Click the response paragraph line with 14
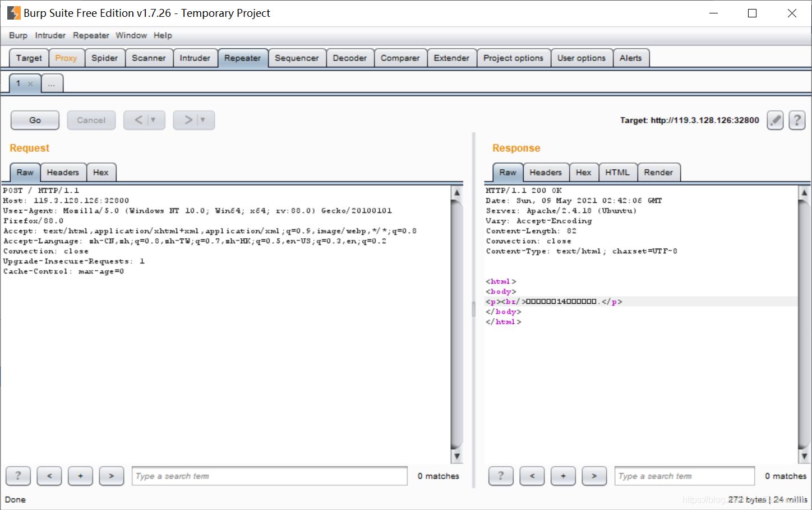Screen dimensions: 812x510 coord(554,302)
